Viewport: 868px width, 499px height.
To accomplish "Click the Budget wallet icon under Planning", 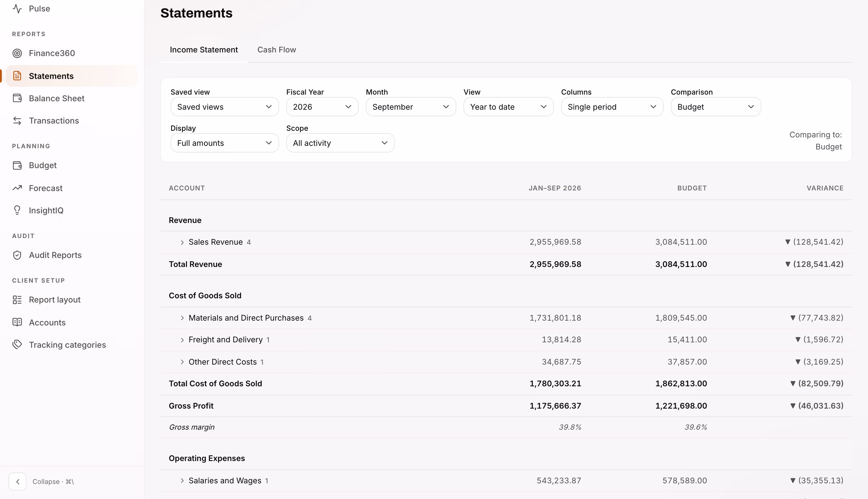I will point(17,165).
